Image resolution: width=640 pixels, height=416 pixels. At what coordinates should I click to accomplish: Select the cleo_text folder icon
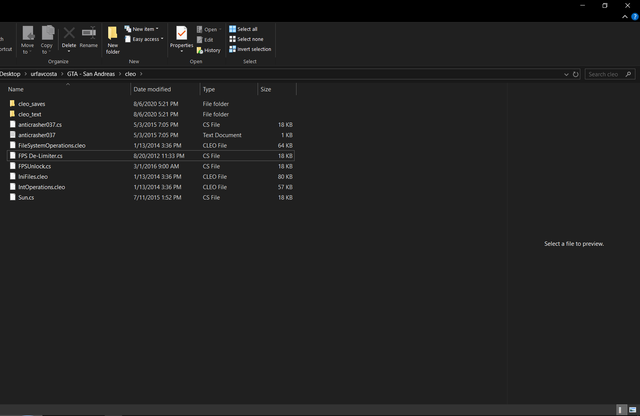point(12,114)
